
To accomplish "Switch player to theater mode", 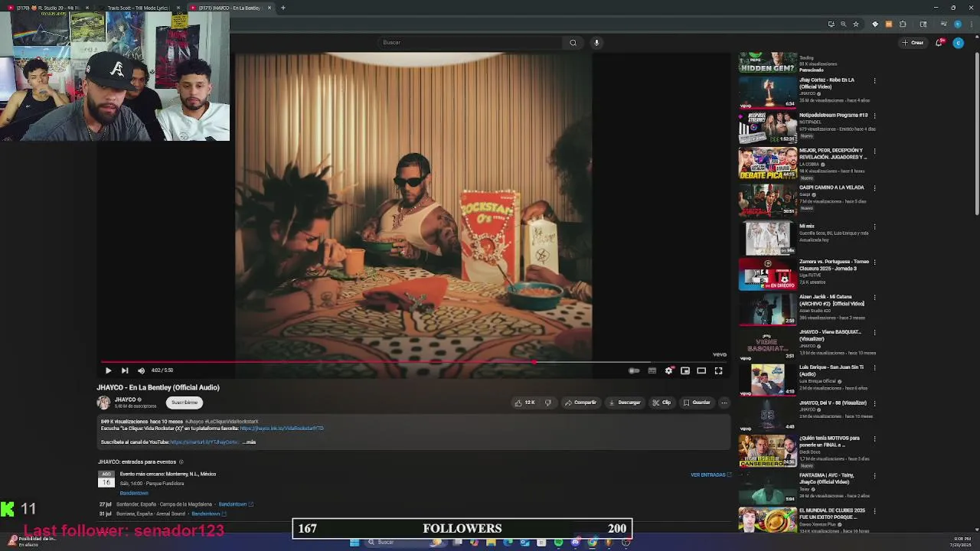I will coord(701,370).
